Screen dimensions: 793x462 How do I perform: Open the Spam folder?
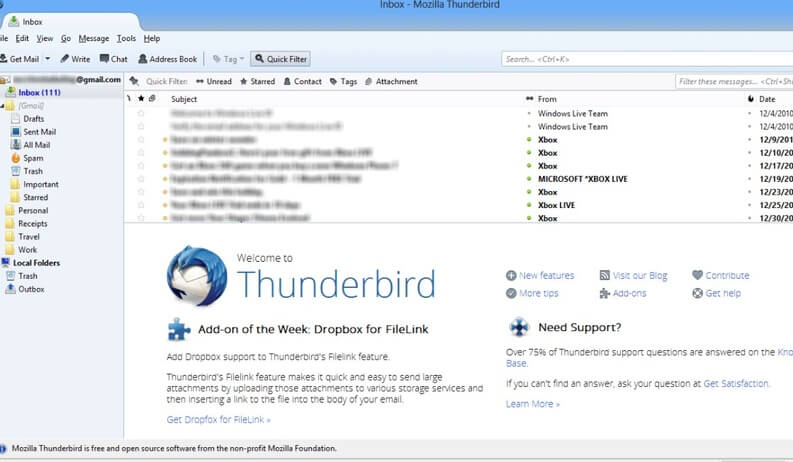point(33,158)
